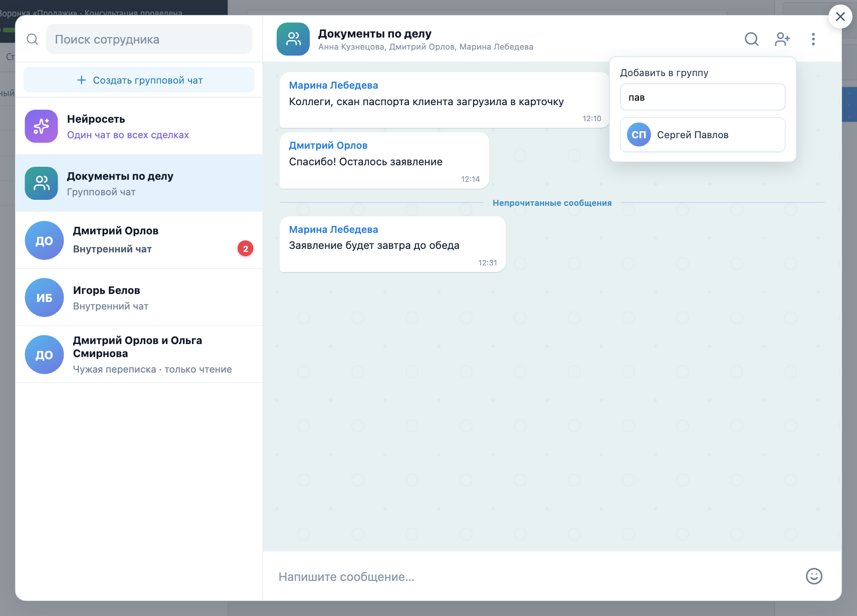Click the Нейросеть sparkle avatar
Screen dimensions: 857x616
[42, 126]
